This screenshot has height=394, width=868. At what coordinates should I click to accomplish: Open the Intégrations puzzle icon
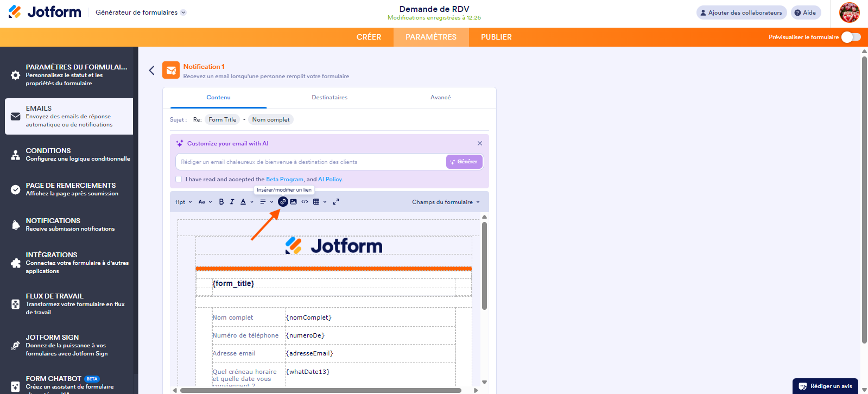16,263
